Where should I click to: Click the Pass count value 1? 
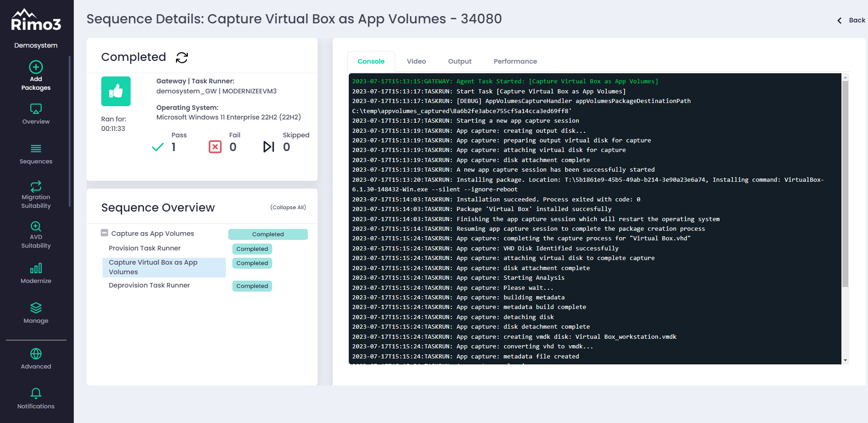[x=174, y=147]
